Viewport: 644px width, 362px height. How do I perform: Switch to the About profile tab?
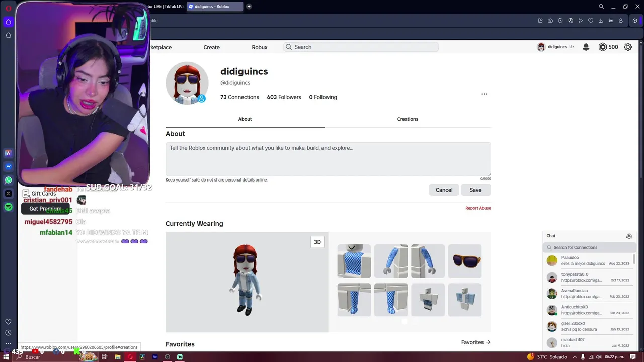245,119
